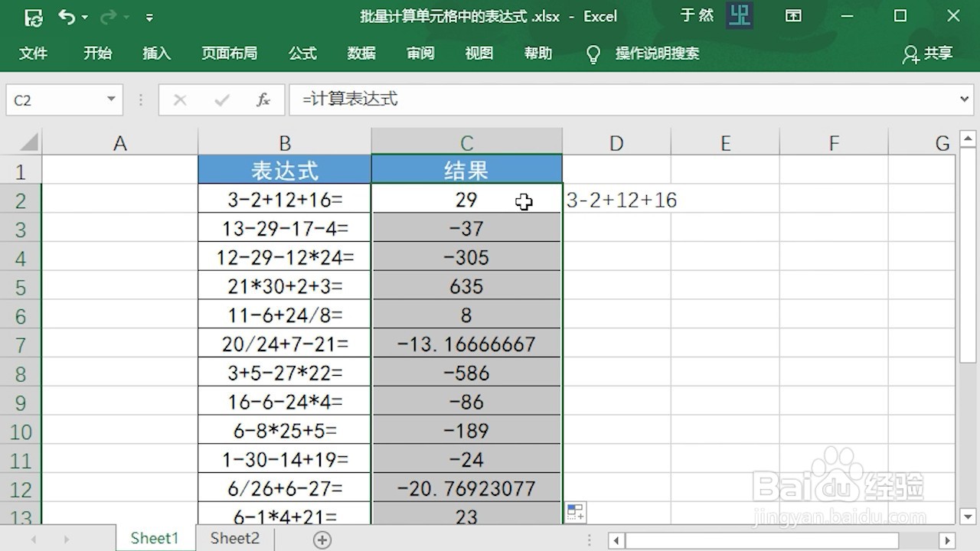
Task: Open the Insert Function (fx) dialog
Action: (x=263, y=99)
